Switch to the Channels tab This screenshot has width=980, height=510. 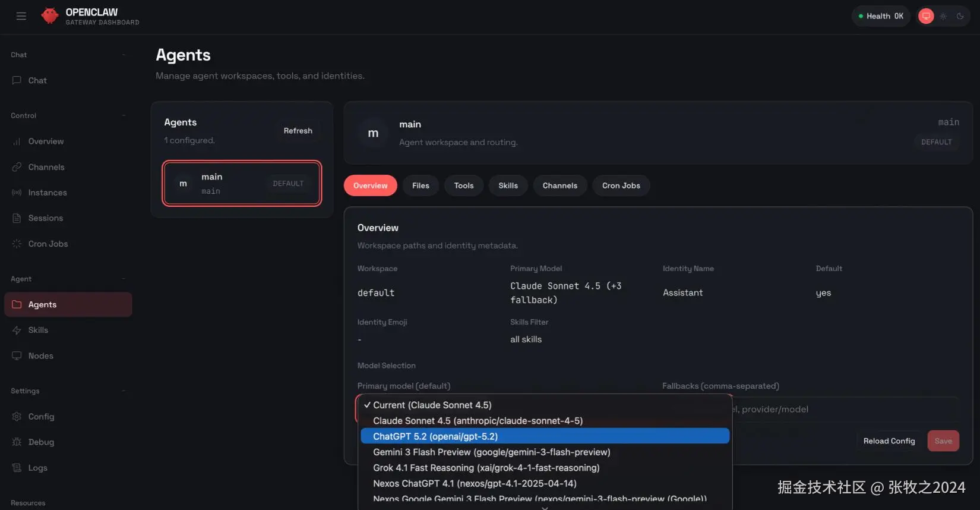tap(560, 185)
